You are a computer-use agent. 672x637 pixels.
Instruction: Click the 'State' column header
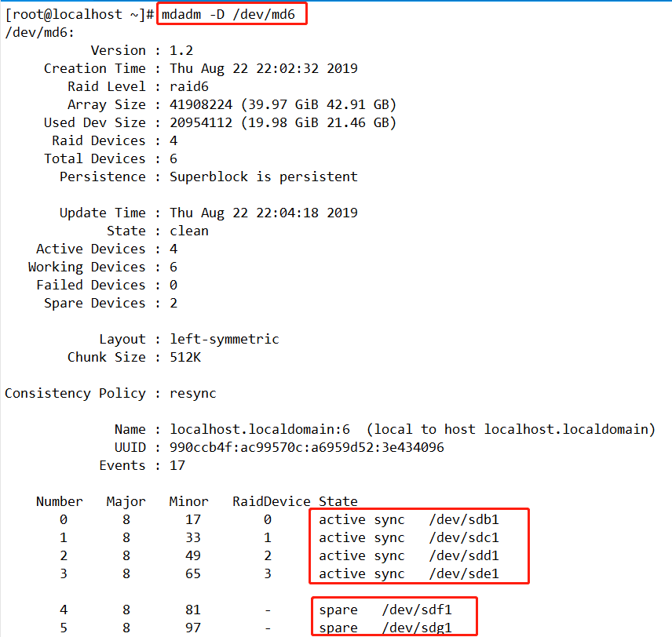338,501
